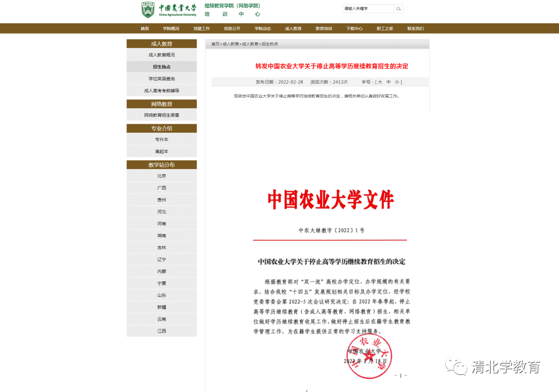Image resolution: width=559 pixels, height=392 pixels.
Task: Click the sidebar header 专业介绍
Action: (x=161, y=128)
